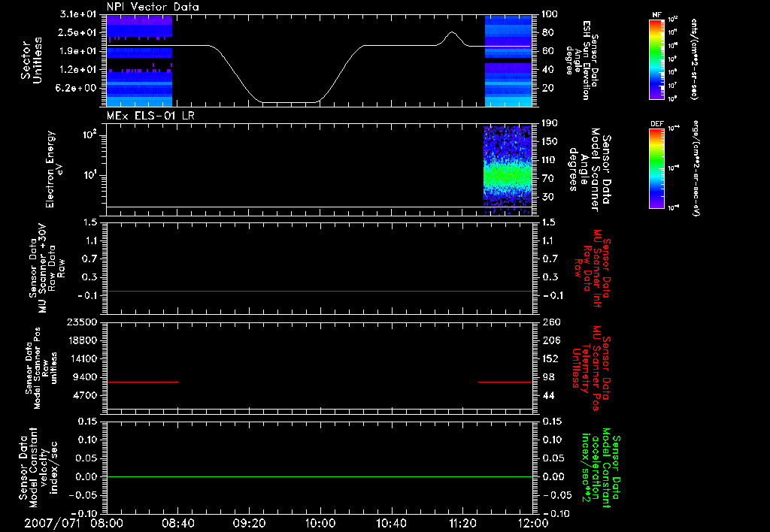Click the '14100' scanner position tick value
The image size is (770, 532).
[x=82, y=358]
